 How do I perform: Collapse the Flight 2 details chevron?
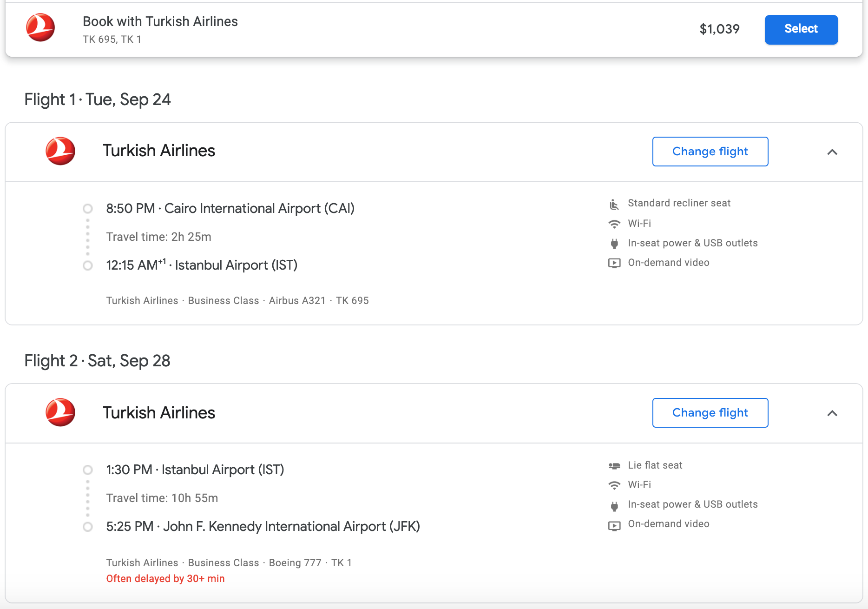832,413
